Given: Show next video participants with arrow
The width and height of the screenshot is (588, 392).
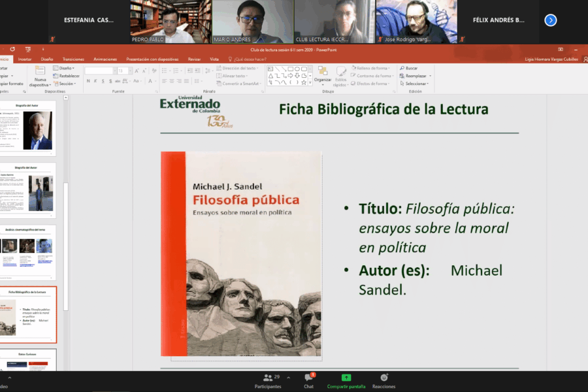Looking at the screenshot, I should [551, 20].
